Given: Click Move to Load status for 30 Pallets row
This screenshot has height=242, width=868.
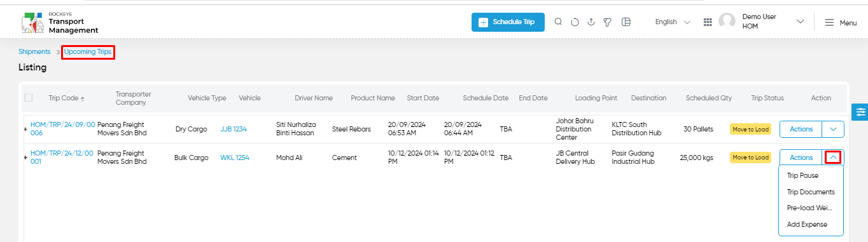Looking at the screenshot, I should tap(750, 129).
